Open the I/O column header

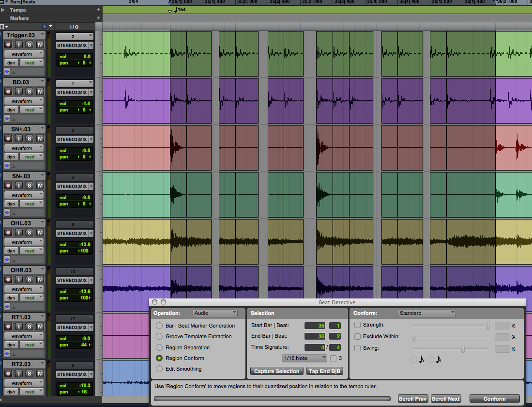click(x=74, y=27)
